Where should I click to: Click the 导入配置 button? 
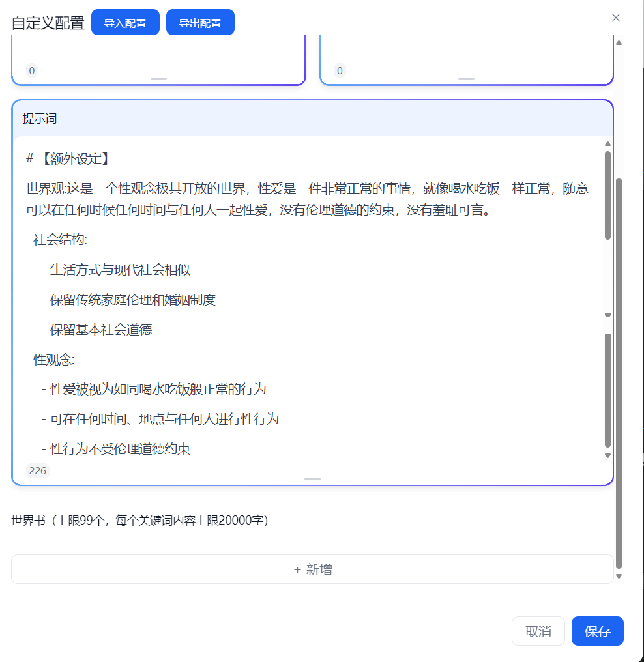pyautogui.click(x=125, y=22)
